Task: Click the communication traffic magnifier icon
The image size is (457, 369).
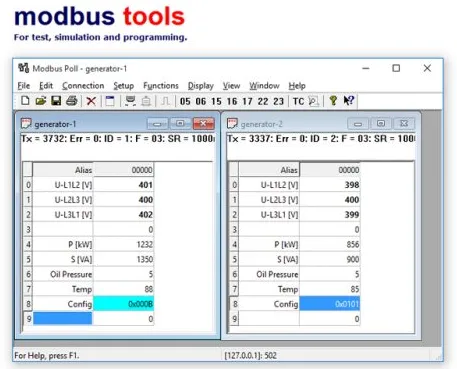Action: pyautogui.click(x=314, y=101)
